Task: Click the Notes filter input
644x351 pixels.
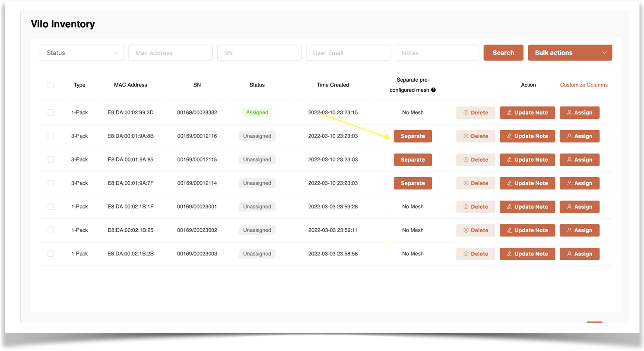Action: tap(437, 53)
